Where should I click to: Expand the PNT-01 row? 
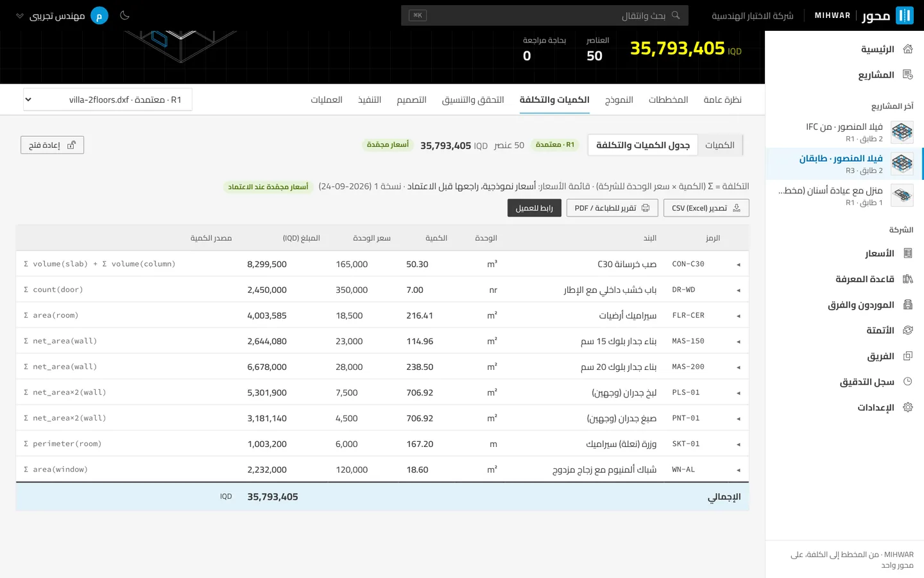click(x=739, y=419)
